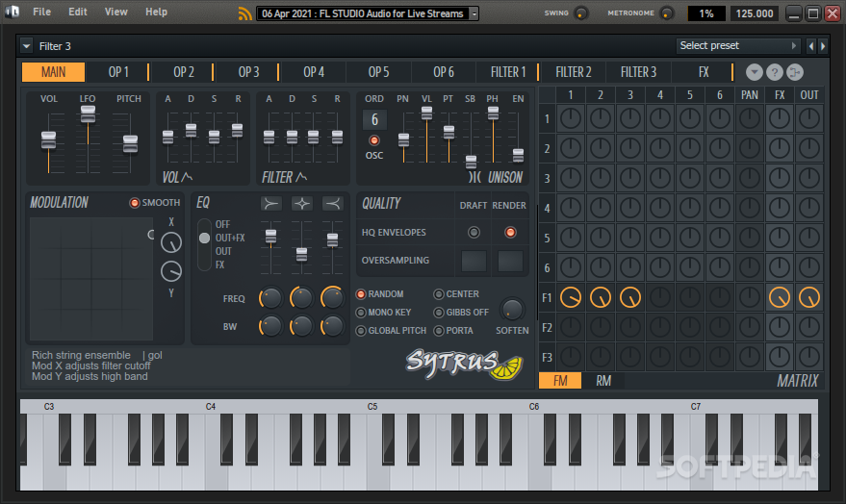Click the modulation XY pad
846x504 pixels.
click(91, 278)
